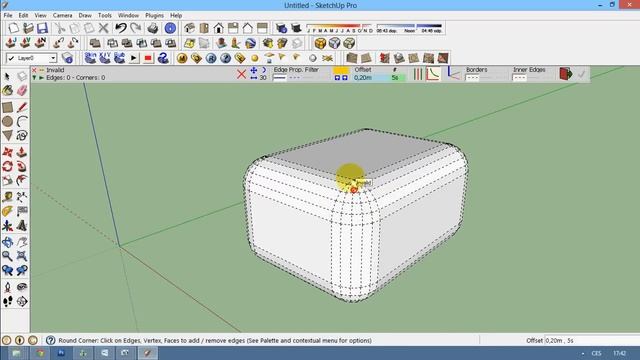Toggle Borders edge property option
This screenshot has height=360, width=640.
(x=472, y=78)
